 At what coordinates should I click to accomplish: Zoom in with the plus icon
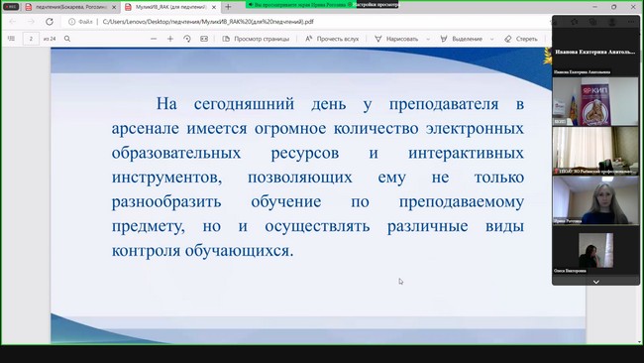pyautogui.click(x=170, y=39)
